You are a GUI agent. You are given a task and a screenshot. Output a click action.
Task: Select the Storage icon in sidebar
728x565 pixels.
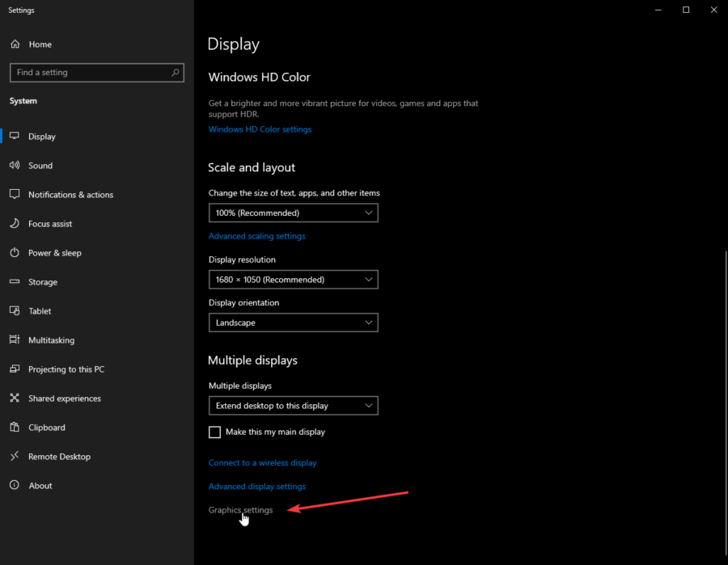click(x=14, y=282)
